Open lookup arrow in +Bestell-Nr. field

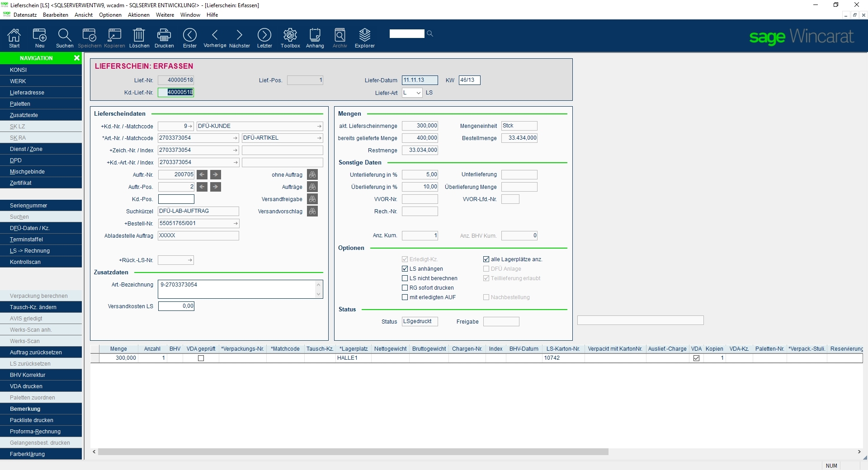click(x=235, y=223)
